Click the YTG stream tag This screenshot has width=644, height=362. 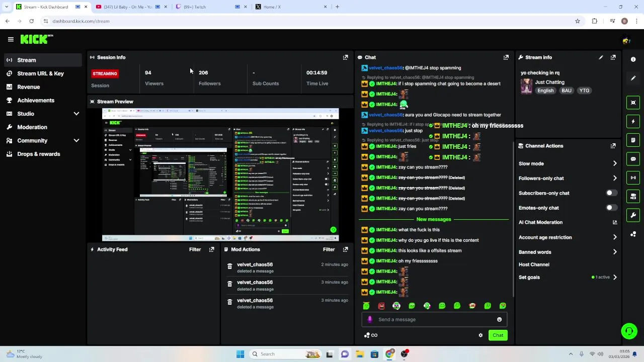(x=584, y=90)
